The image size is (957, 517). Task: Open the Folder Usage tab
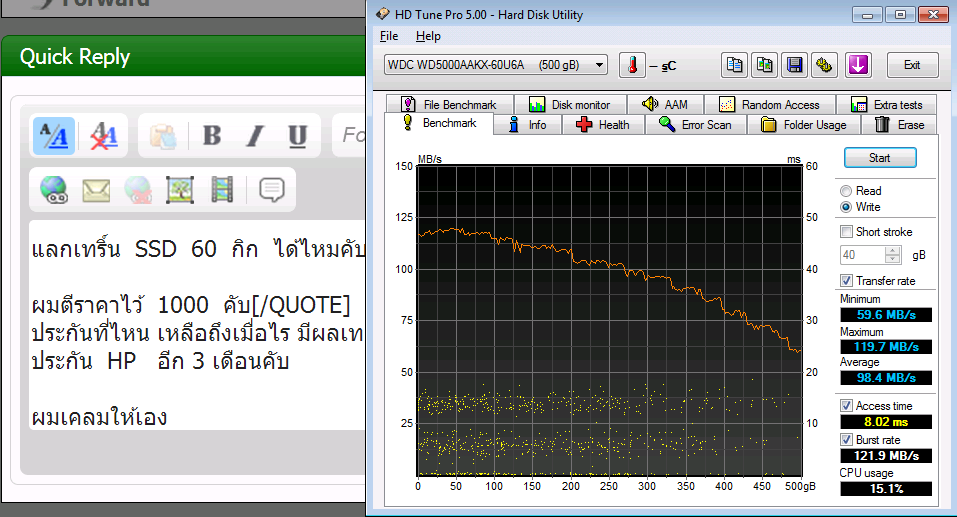pos(804,125)
